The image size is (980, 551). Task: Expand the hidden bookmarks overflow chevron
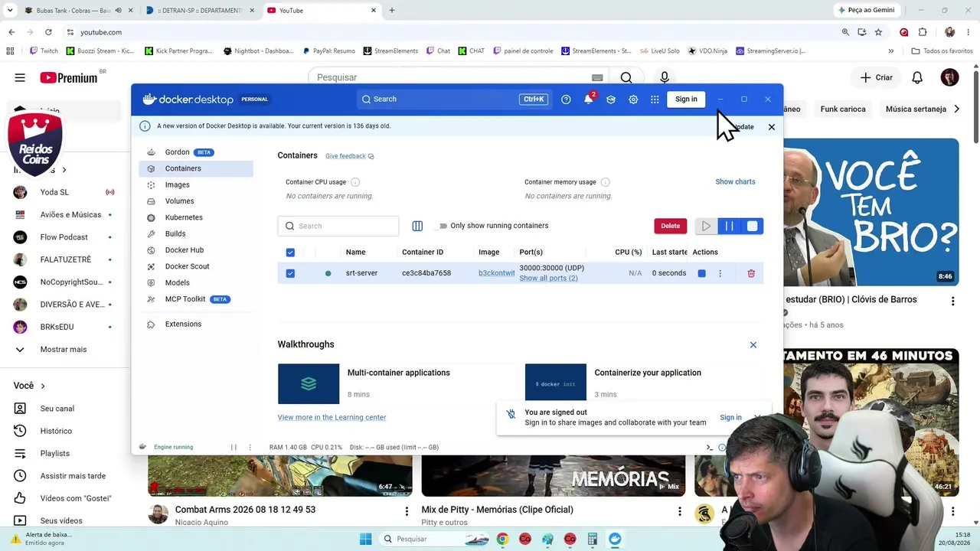point(890,51)
